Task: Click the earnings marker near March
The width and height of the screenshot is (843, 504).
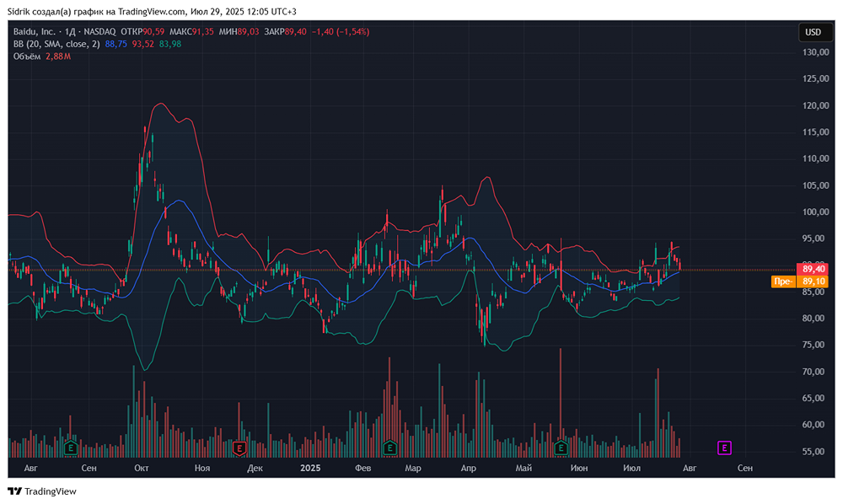Action: coord(389,448)
